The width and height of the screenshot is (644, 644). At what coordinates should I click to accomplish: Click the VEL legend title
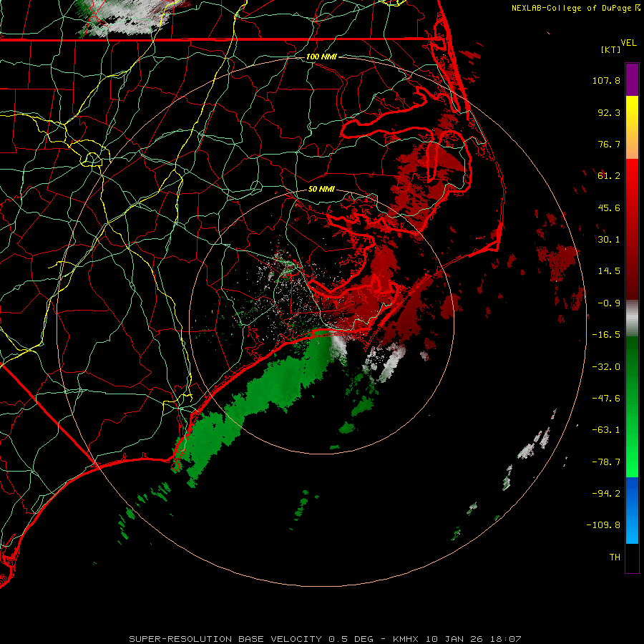628,43
